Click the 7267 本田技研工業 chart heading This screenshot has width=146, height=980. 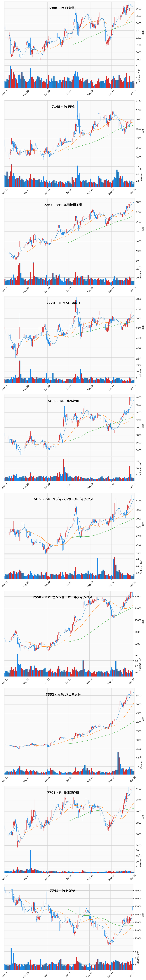click(x=63, y=205)
